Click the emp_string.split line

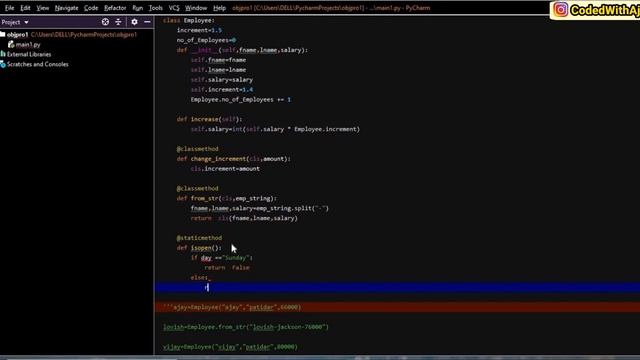[x=260, y=208]
